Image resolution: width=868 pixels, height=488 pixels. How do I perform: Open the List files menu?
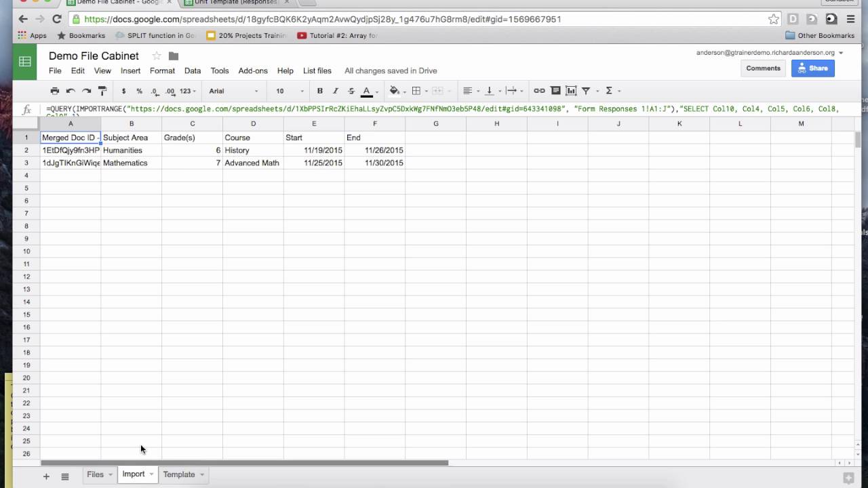[x=317, y=70]
